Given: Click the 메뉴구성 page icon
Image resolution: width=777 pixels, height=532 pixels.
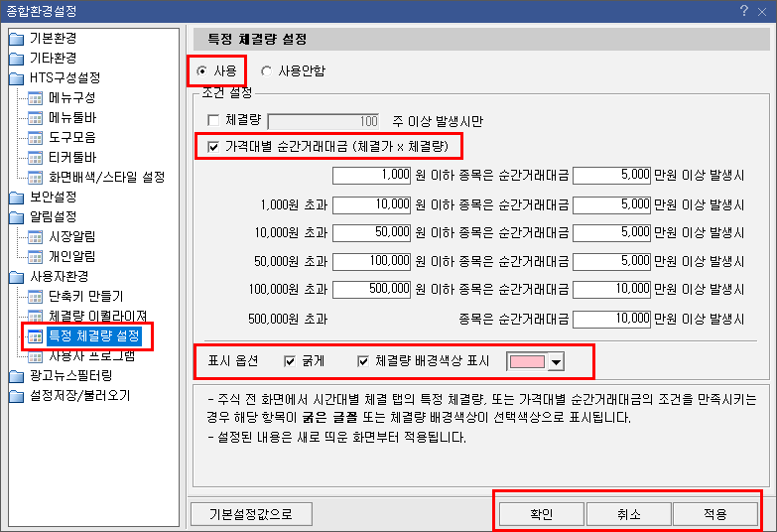Looking at the screenshot, I should [x=35, y=98].
